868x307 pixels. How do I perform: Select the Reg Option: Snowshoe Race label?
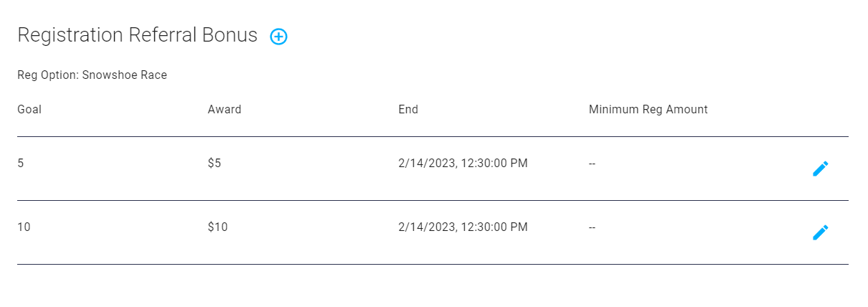[x=92, y=75]
